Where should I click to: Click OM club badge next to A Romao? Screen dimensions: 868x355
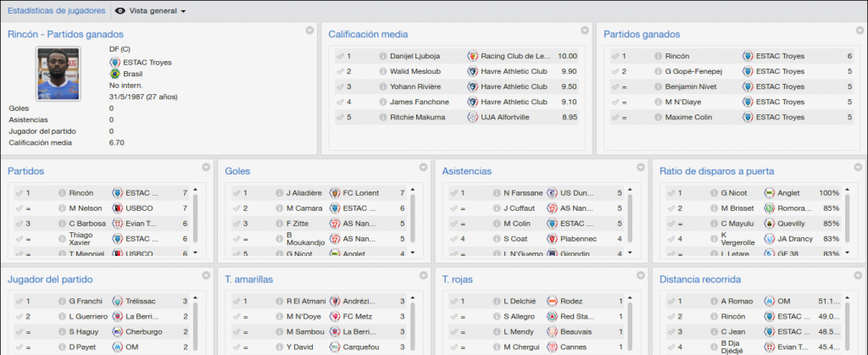click(x=769, y=302)
